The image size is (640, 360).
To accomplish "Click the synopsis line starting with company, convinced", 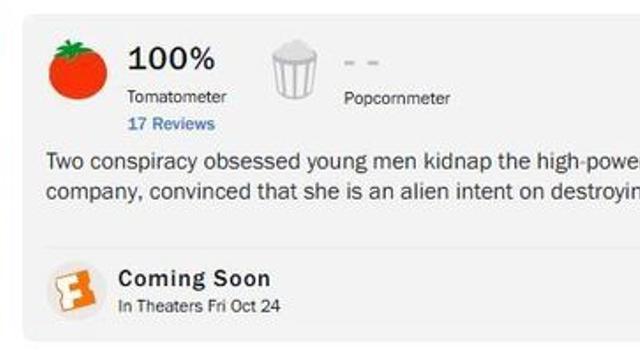I will (343, 192).
